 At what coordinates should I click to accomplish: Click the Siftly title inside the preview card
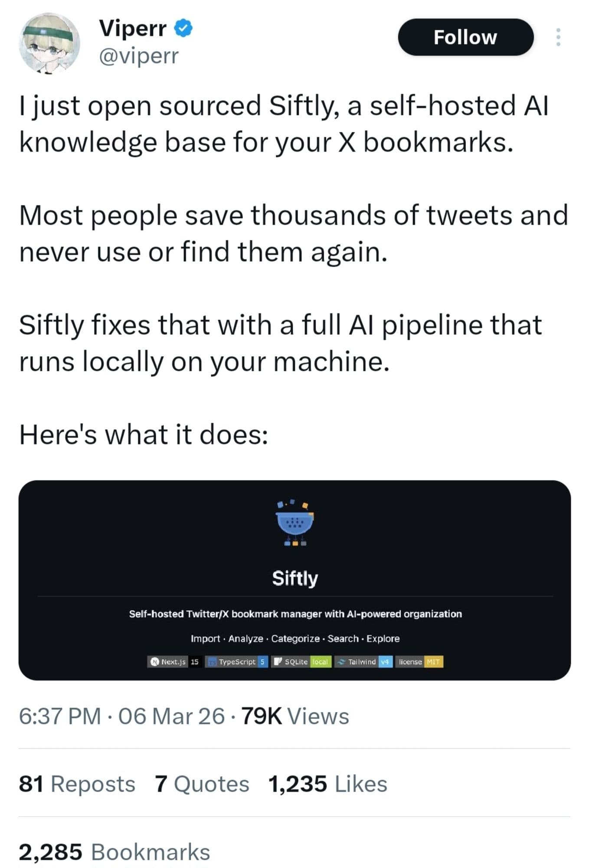[x=295, y=578]
